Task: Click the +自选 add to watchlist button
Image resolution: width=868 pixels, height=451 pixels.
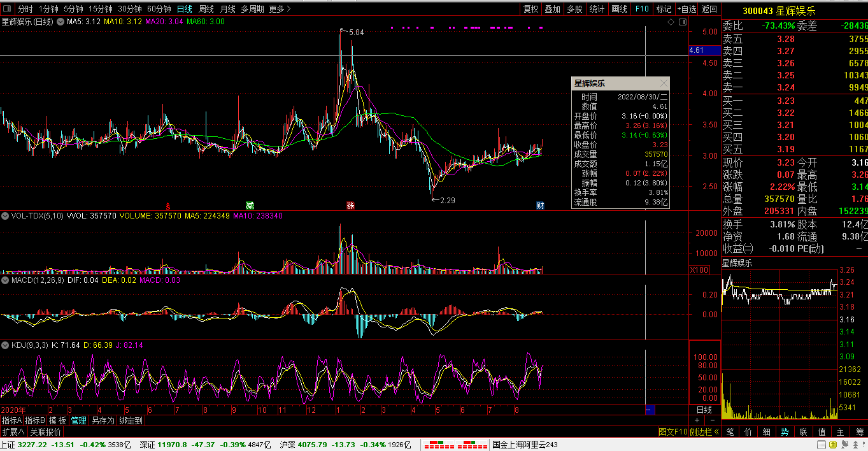Action: pyautogui.click(x=686, y=9)
